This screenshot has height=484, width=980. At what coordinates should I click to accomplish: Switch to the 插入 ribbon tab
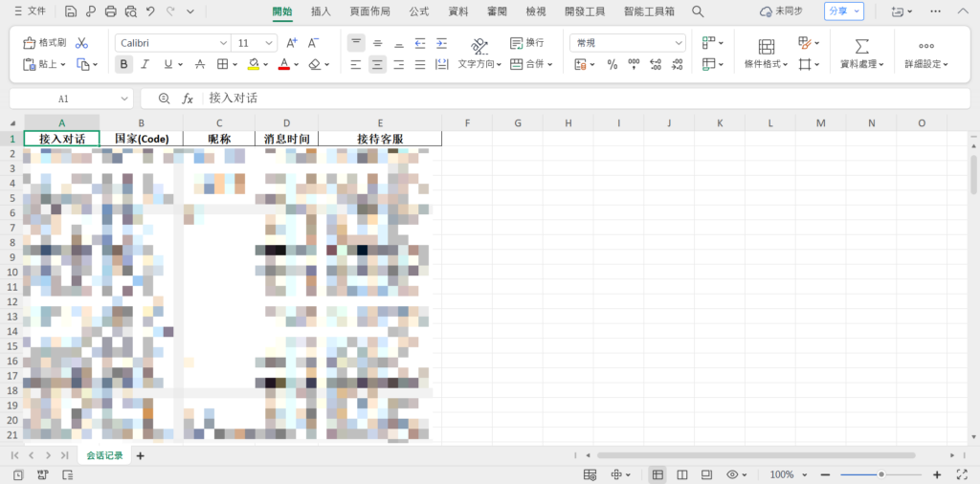322,11
